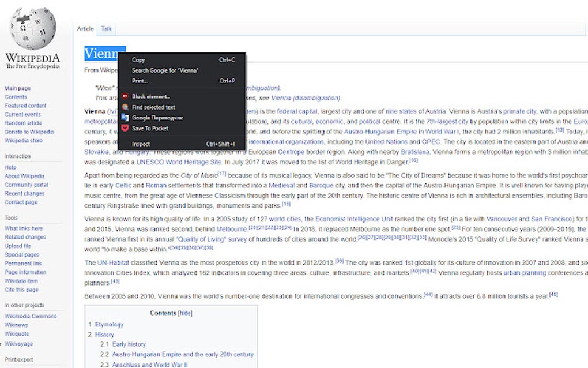Screen dimensions: 588x368
Task: Choose Find selected text entry
Action: (182, 107)
